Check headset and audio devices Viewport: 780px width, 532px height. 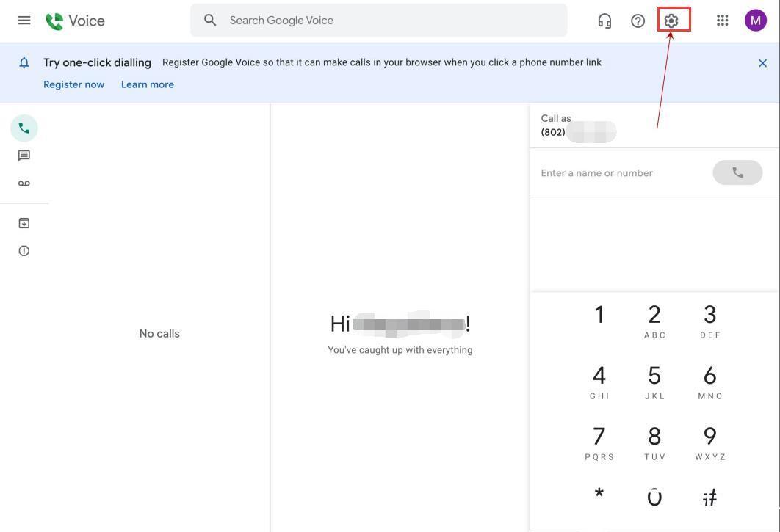click(604, 20)
